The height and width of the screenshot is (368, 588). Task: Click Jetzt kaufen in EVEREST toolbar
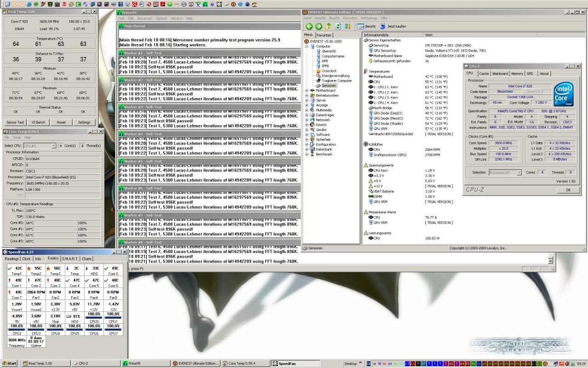[393, 26]
